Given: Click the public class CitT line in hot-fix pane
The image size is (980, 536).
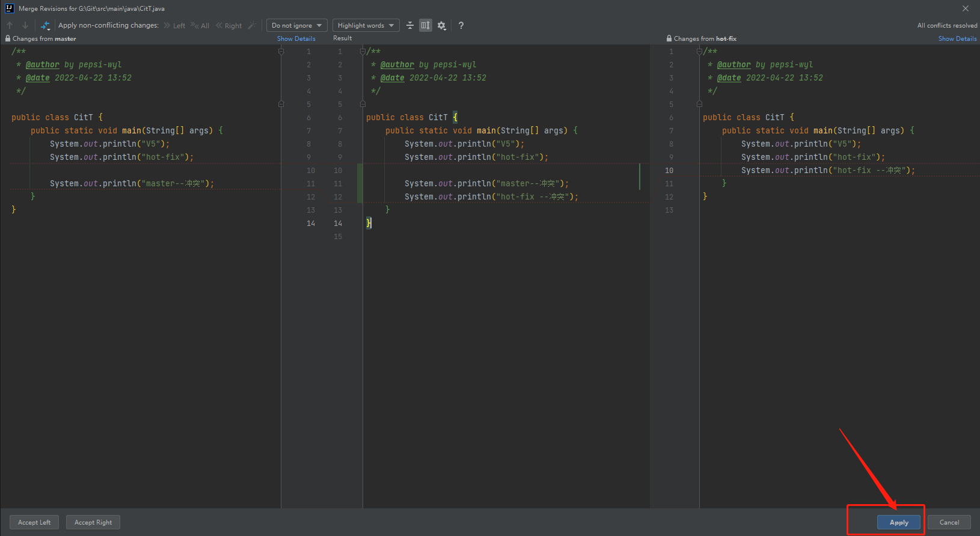Looking at the screenshot, I should 749,117.
